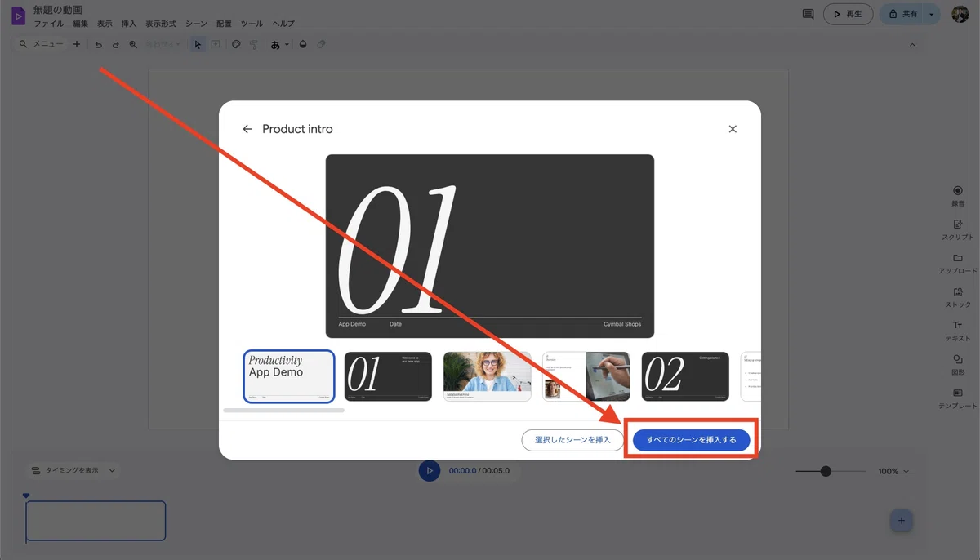Click the user profile avatar

pyautogui.click(x=960, y=14)
